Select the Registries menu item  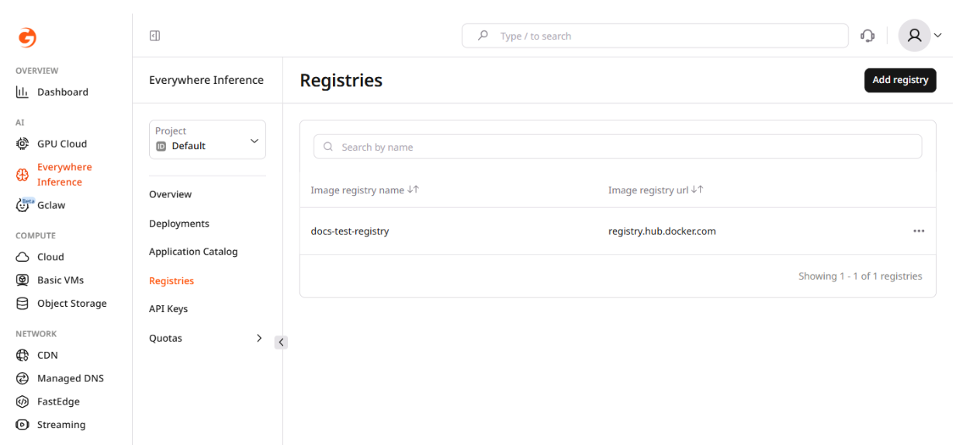pyautogui.click(x=171, y=281)
